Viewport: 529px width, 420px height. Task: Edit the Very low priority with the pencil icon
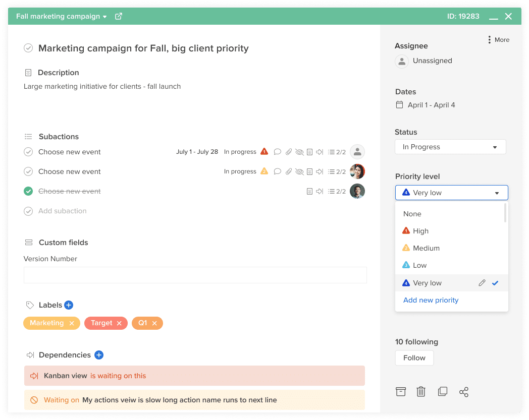pyautogui.click(x=482, y=283)
